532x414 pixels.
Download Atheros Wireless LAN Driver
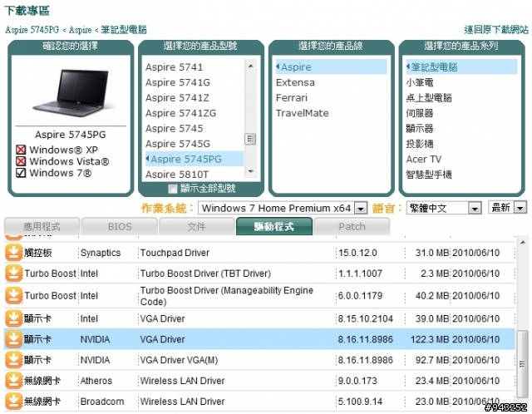pos(13,381)
